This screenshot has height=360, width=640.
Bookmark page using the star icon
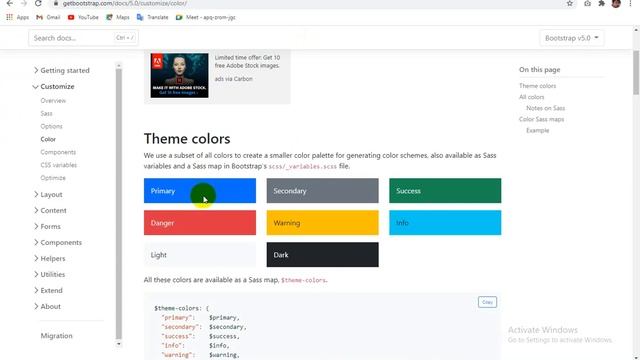pos(569,3)
